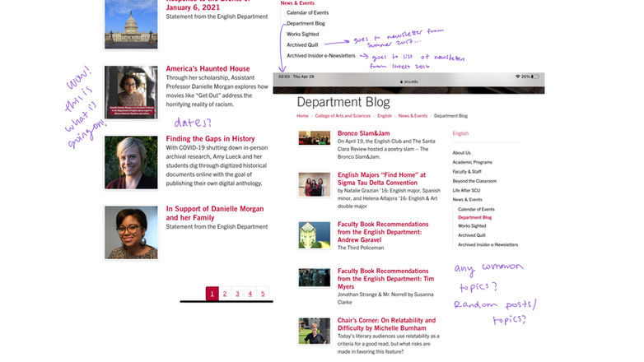Select current page 1 in pagination
Viewport: 644px width, 362px height.
point(212,294)
